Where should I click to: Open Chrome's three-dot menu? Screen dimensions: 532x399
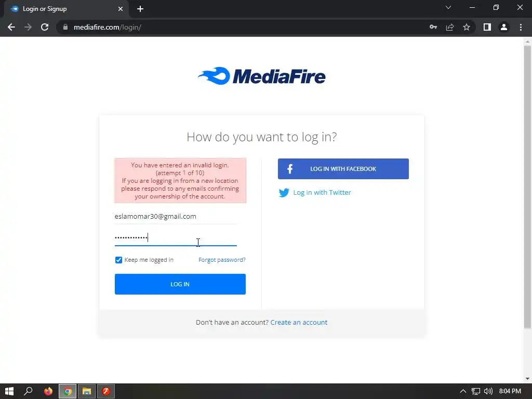click(521, 27)
